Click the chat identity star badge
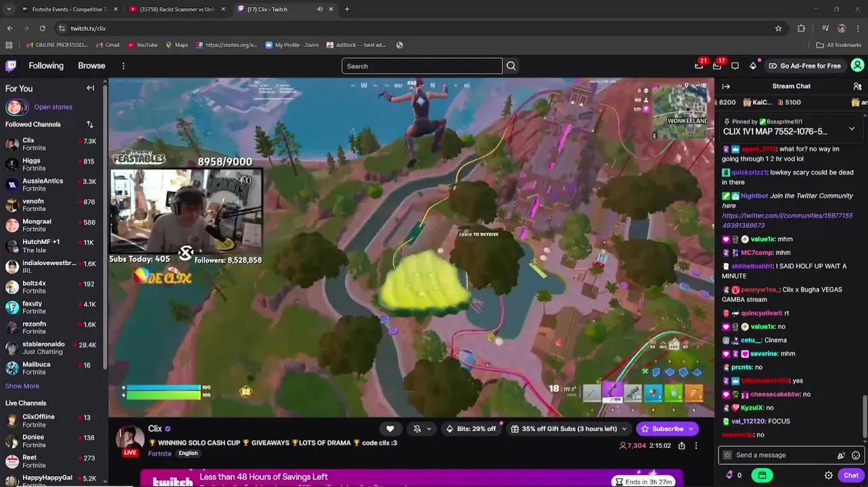Image resolution: width=868 pixels, height=487 pixels. point(727,455)
